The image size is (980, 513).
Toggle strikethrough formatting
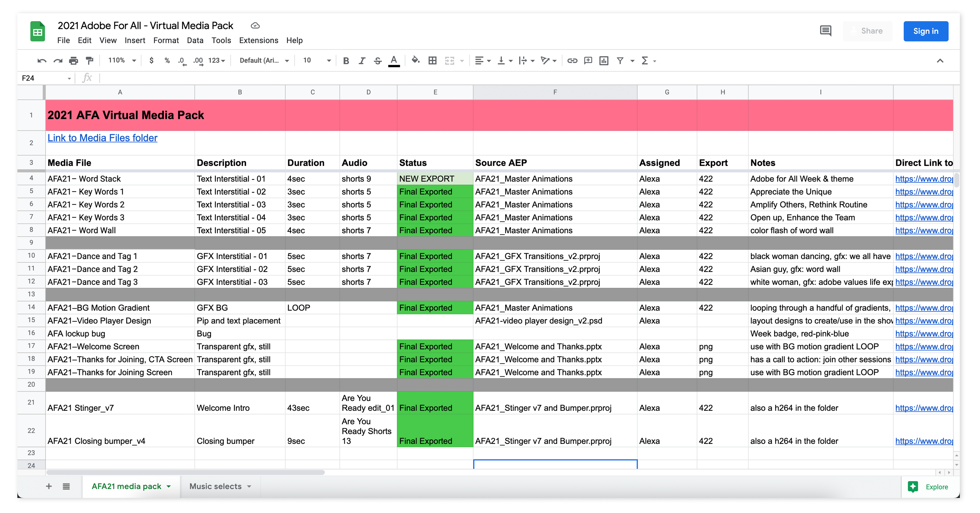[x=378, y=60]
